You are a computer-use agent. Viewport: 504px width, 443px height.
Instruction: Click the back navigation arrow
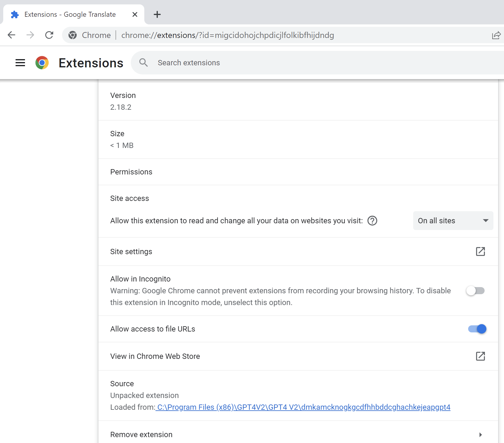11,35
